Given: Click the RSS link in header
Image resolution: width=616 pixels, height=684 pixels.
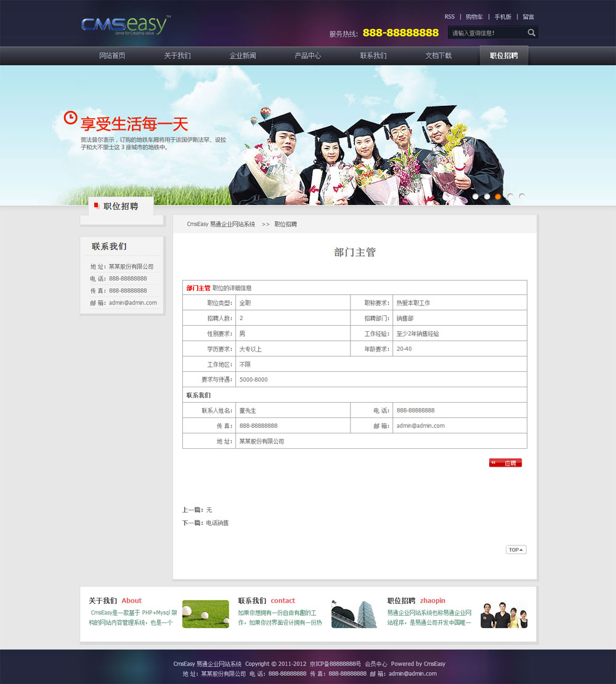Looking at the screenshot, I should (x=450, y=17).
